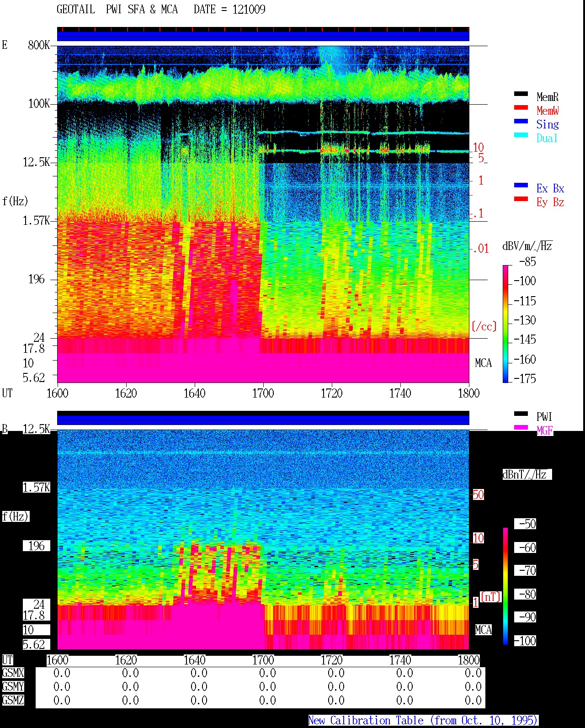The width and height of the screenshot is (585, 728).
Task: Click the red [nT] field unit label
Action: [491, 597]
